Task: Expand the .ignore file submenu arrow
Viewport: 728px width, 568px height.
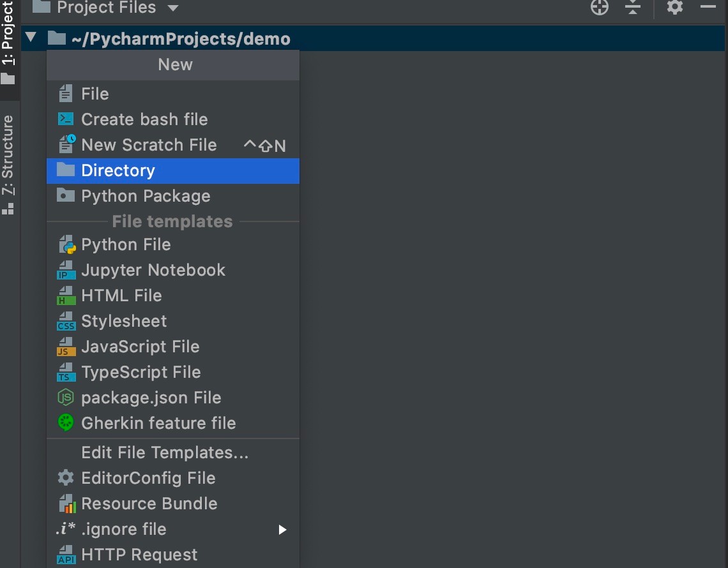Action: pyautogui.click(x=282, y=530)
